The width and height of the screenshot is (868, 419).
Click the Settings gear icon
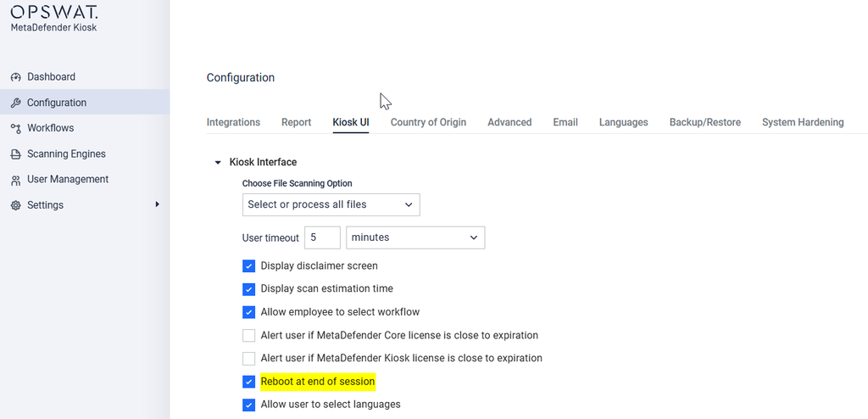[16, 205]
